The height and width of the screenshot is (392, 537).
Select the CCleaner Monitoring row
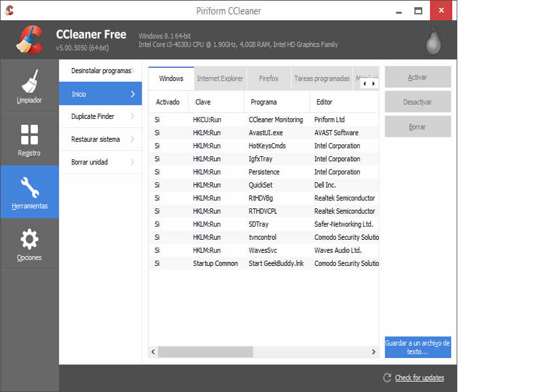[x=264, y=120]
